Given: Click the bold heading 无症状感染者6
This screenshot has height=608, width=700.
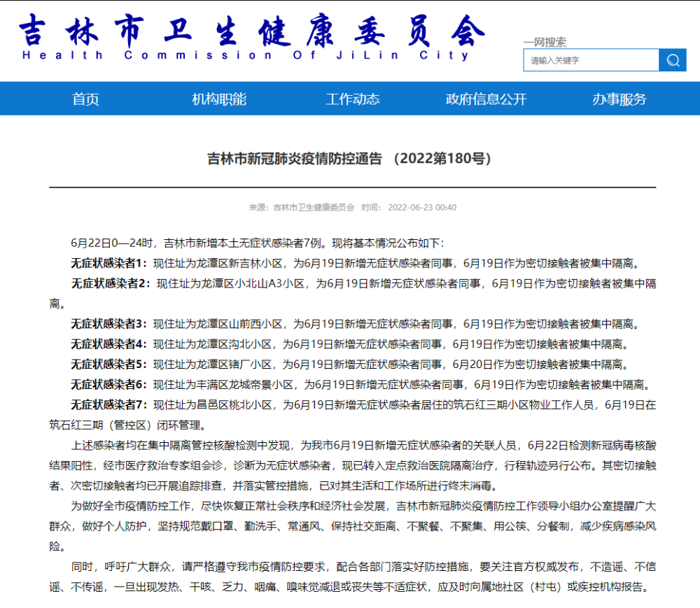Looking at the screenshot, I should point(108,385).
